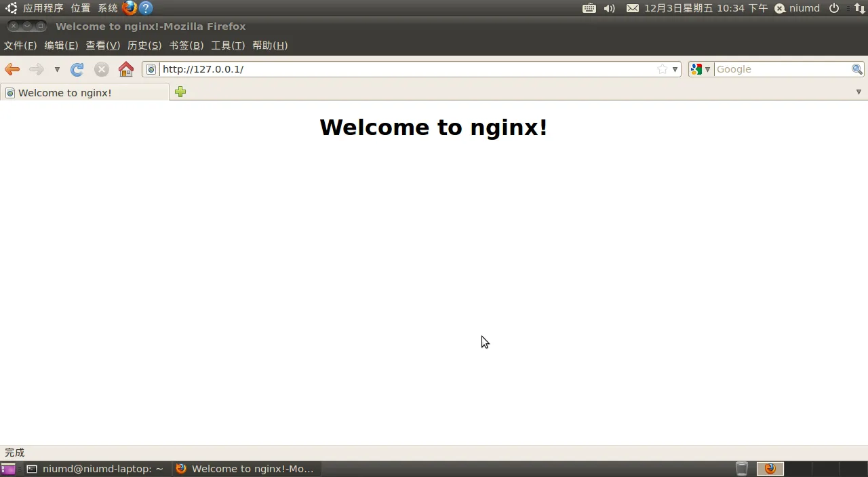Click the stop loading button
The image size is (868, 477).
(102, 69)
